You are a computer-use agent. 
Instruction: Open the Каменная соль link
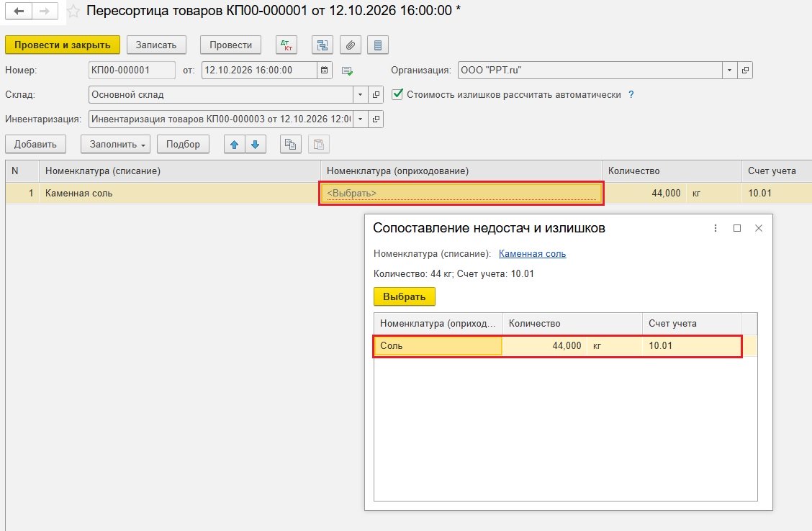point(533,253)
